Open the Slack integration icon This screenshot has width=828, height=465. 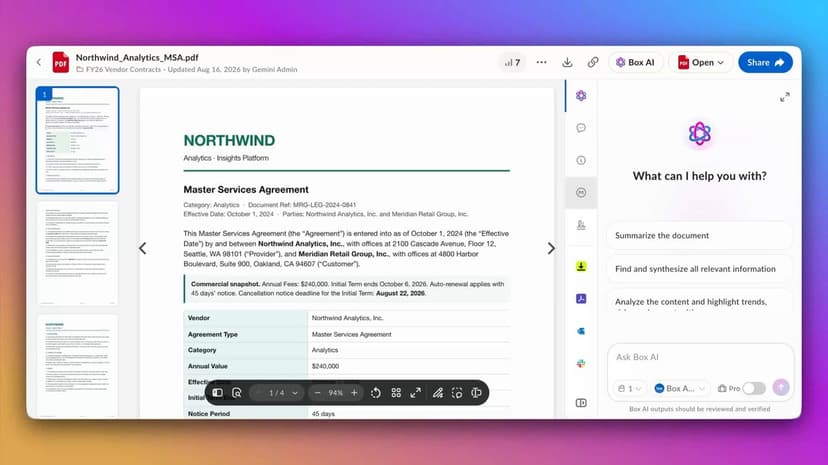tap(581, 363)
